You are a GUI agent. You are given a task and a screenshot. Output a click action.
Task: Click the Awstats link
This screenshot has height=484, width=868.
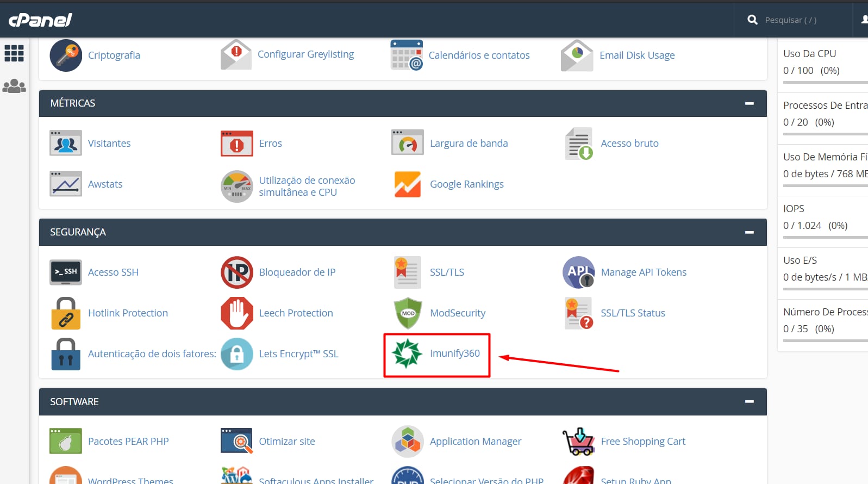105,184
